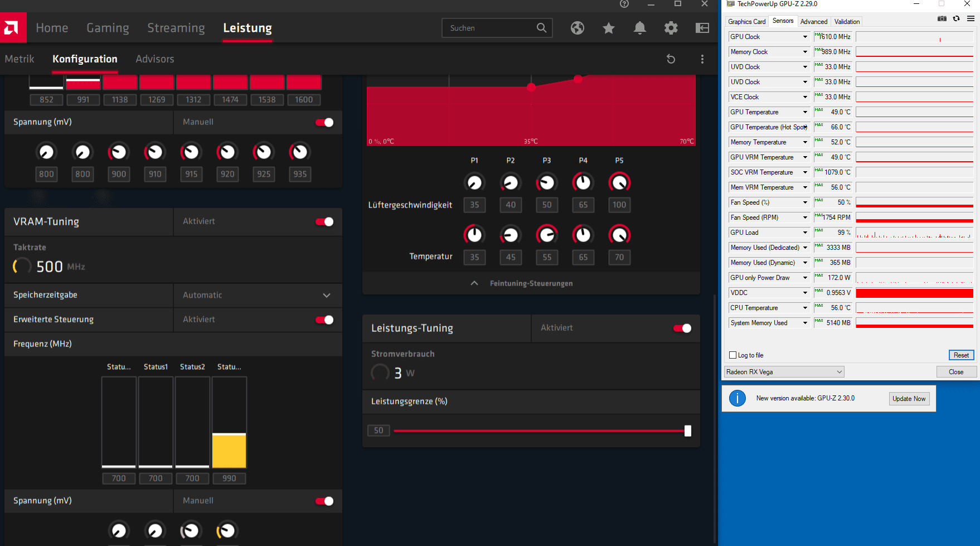Adjust the 910 mV voltage dial
980x546 pixels.
(x=155, y=152)
